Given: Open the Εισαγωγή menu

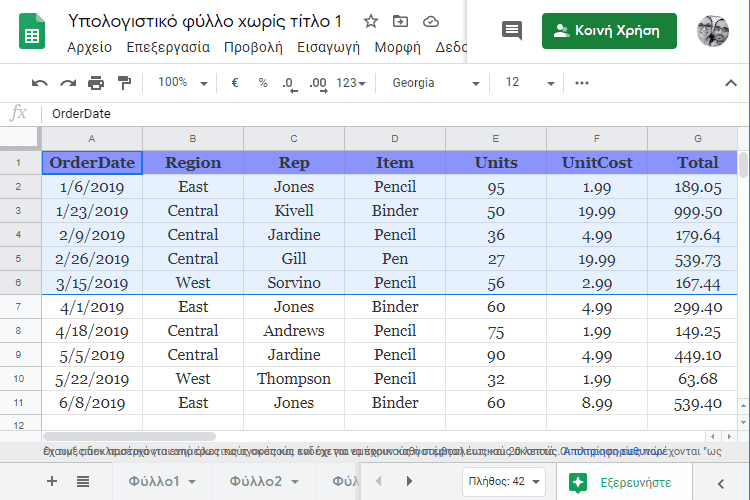Looking at the screenshot, I should click(328, 47).
